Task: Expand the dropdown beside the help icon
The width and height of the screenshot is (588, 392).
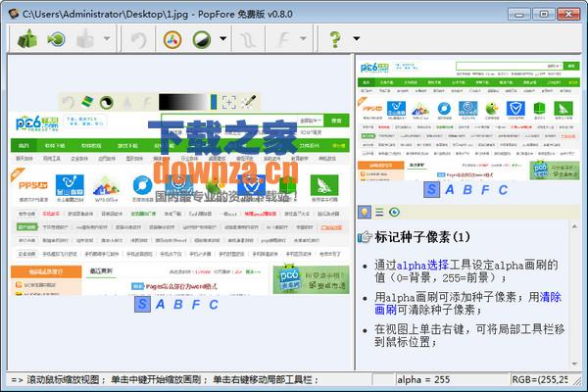Action: pos(357,38)
